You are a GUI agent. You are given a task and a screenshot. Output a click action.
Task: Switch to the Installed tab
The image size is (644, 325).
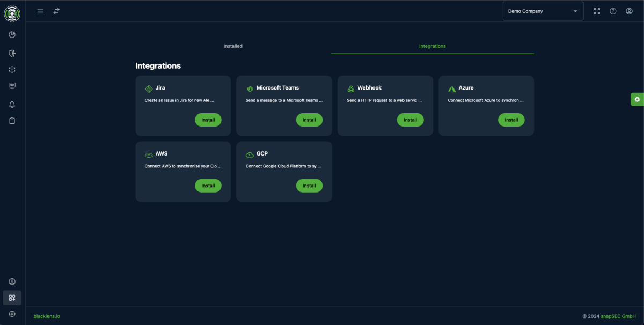point(233,46)
